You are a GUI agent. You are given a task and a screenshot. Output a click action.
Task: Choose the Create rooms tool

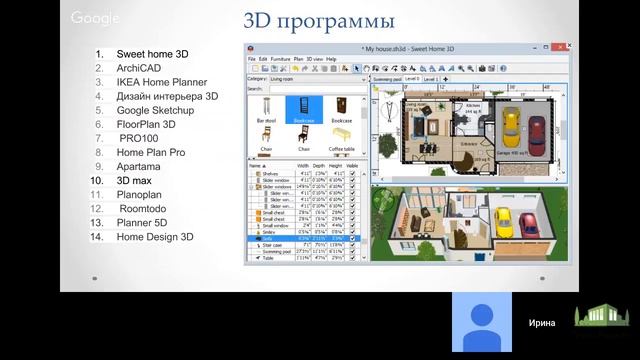click(x=385, y=69)
